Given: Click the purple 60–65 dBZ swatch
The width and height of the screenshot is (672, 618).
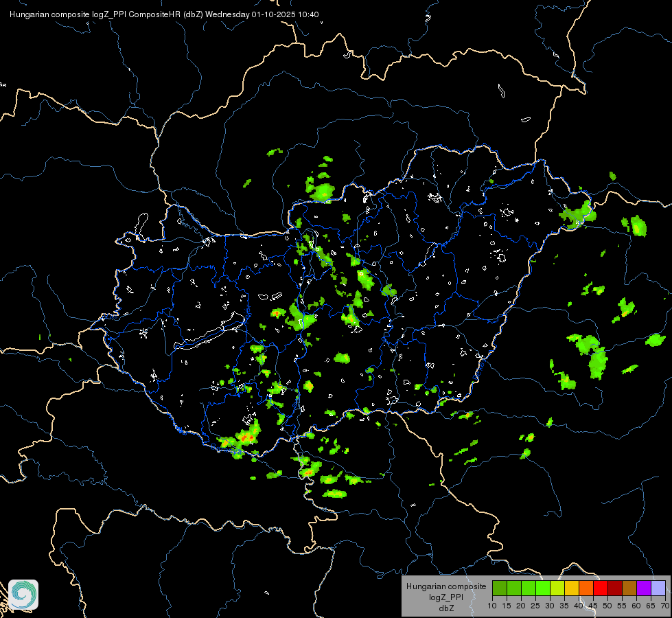Looking at the screenshot, I should click(644, 588).
